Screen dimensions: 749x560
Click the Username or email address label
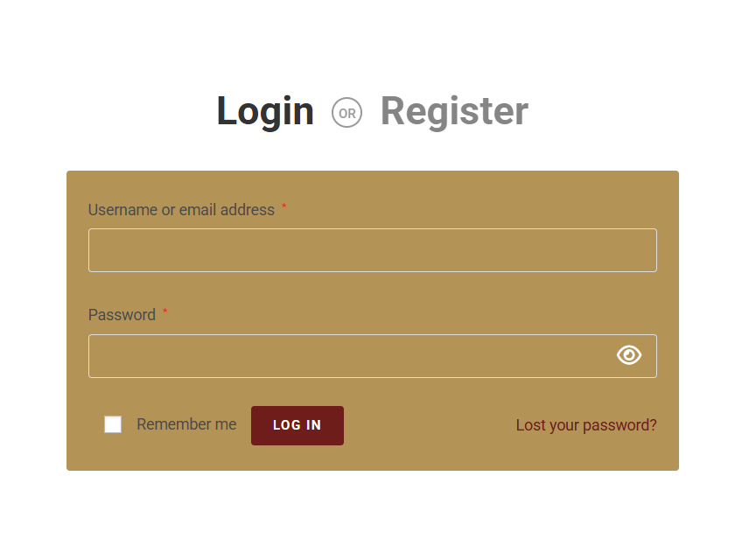[x=181, y=210]
